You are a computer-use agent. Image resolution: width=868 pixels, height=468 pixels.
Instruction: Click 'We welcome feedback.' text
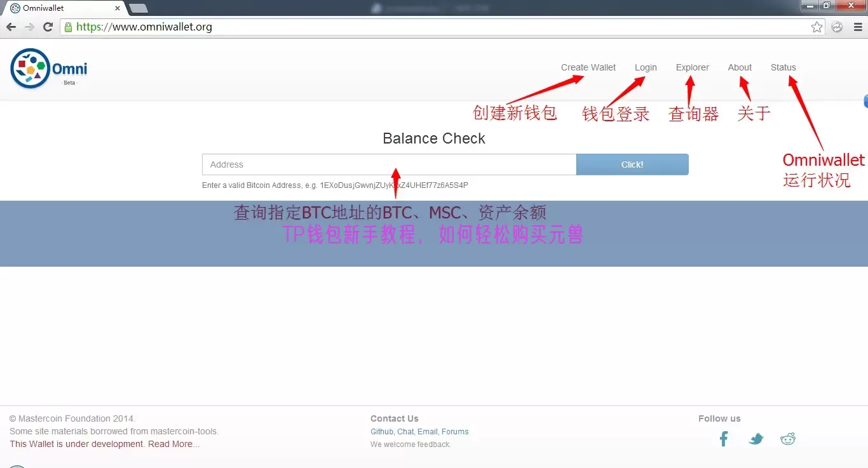[410, 445]
